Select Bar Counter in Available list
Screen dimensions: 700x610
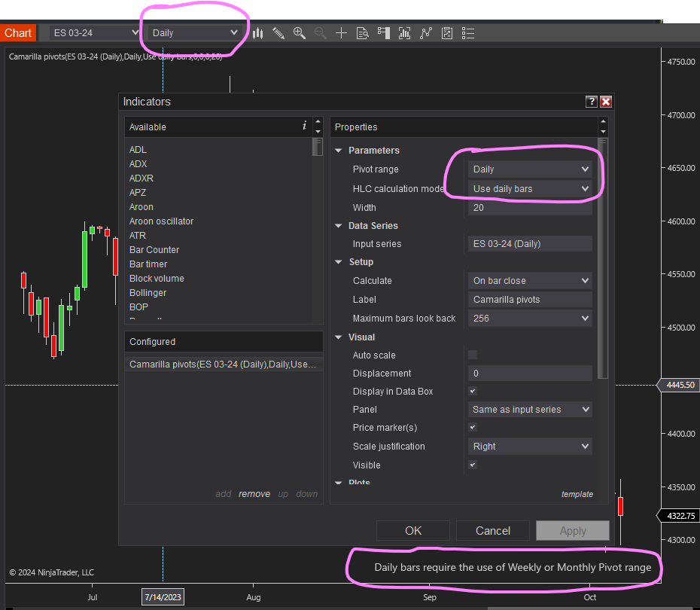(x=154, y=249)
